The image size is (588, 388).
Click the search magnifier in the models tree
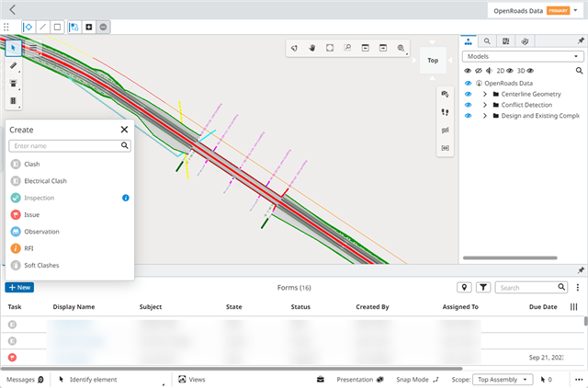[579, 71]
